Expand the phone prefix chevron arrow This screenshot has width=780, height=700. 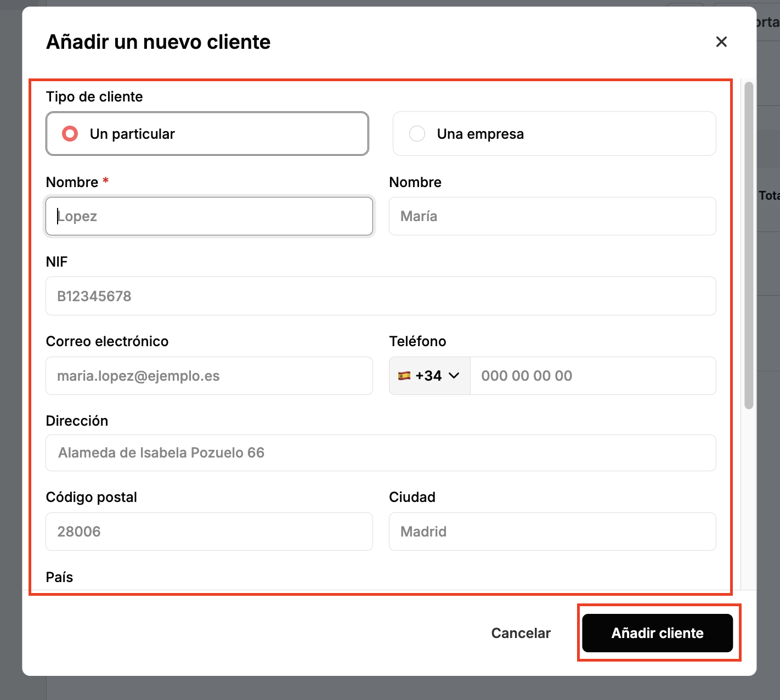point(454,376)
